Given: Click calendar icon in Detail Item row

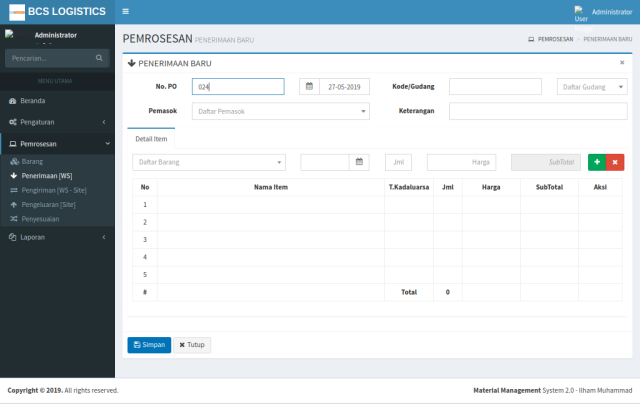Looking at the screenshot, I should click(359, 161).
